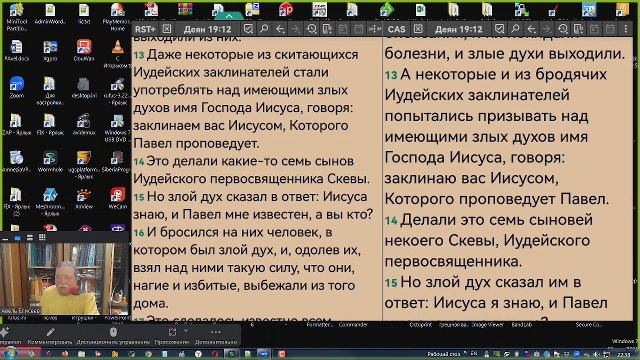Select verse number 16 in the RST+ pane
The image size is (640, 360).
click(139, 233)
